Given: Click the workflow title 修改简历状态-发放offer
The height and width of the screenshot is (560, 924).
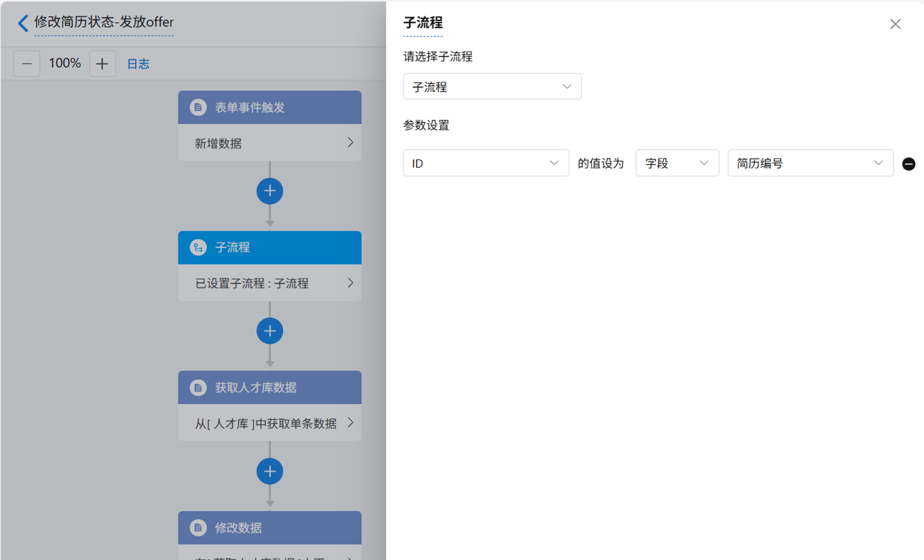Looking at the screenshot, I should (x=104, y=22).
